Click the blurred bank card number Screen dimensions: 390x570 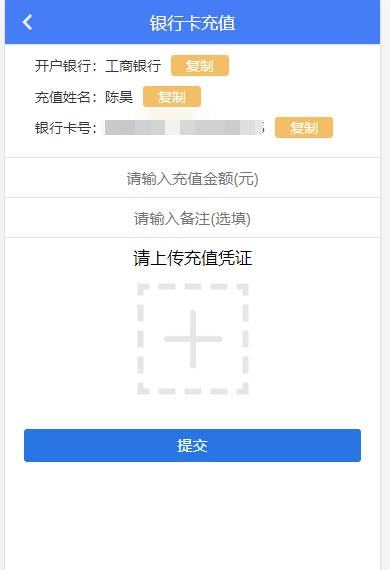pos(184,128)
